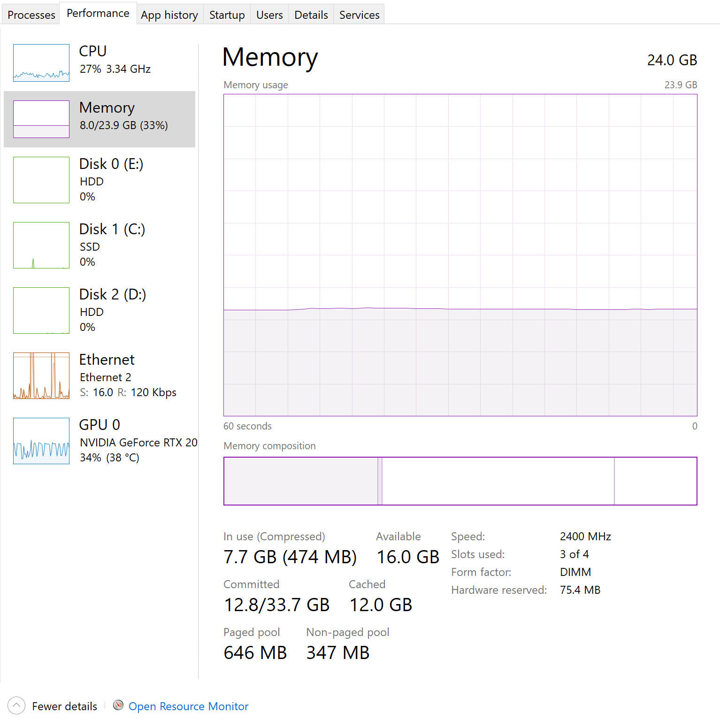The height and width of the screenshot is (728, 720).
Task: Click the Committed value 12.8/33.7 GB
Action: [277, 605]
